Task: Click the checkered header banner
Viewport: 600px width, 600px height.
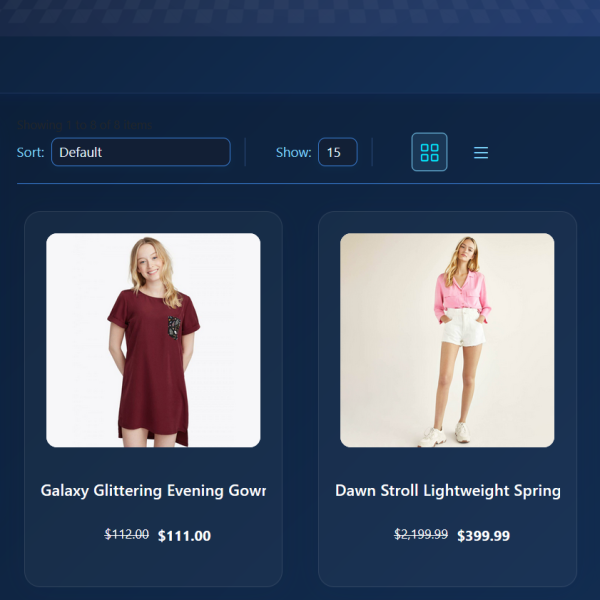Action: pyautogui.click(x=300, y=18)
